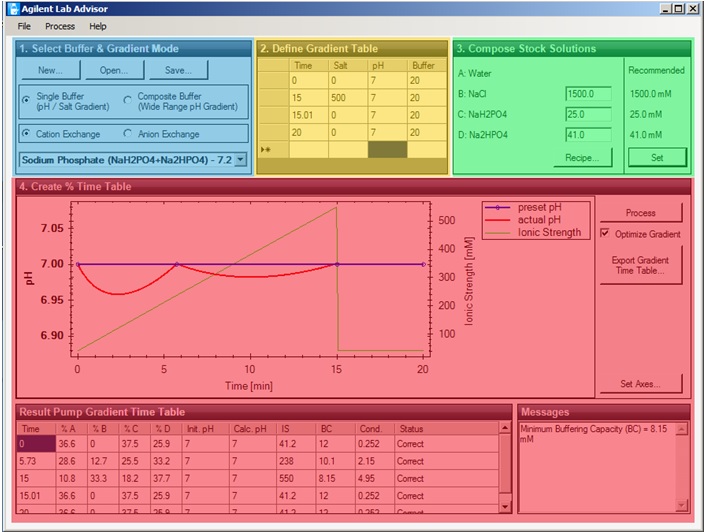
Task: Click the Recipe... button
Action: [582, 158]
